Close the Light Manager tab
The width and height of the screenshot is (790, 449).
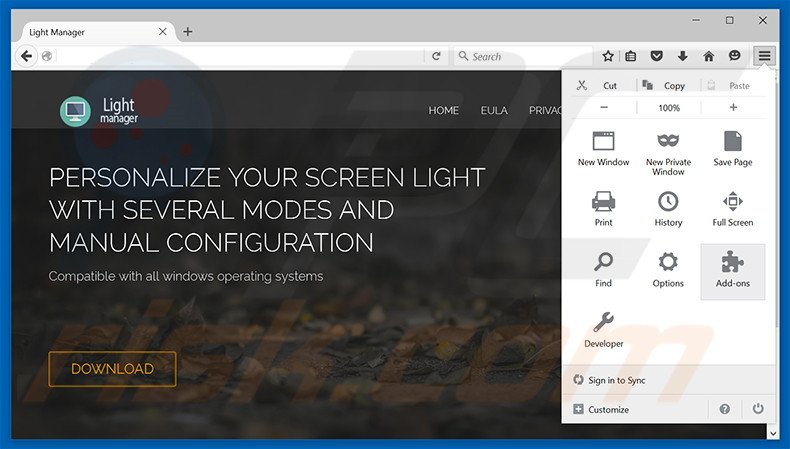point(163,32)
